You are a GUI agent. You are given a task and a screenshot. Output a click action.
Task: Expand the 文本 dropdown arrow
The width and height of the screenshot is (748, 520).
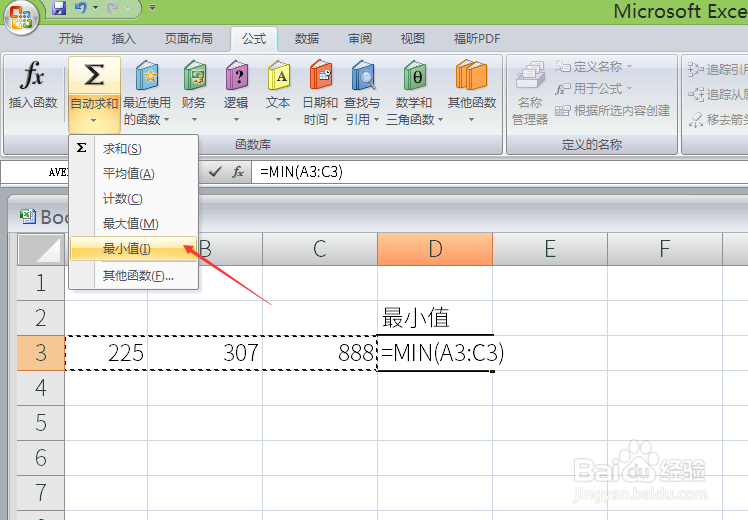pos(278,119)
